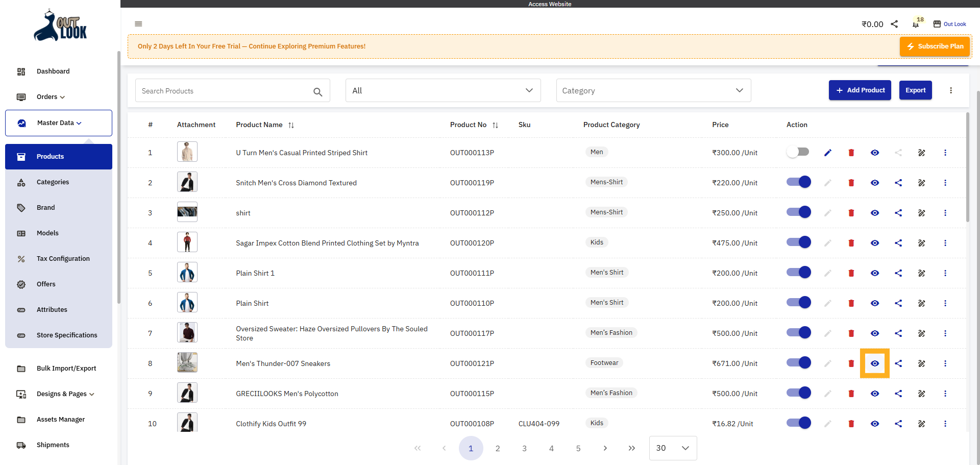Viewport: 980px width, 465px height.
Task: Click the Add Product button
Action: (860, 90)
